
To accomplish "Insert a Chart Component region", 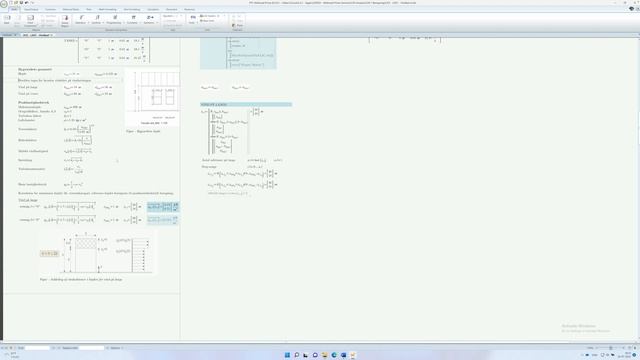I will coord(30,21).
